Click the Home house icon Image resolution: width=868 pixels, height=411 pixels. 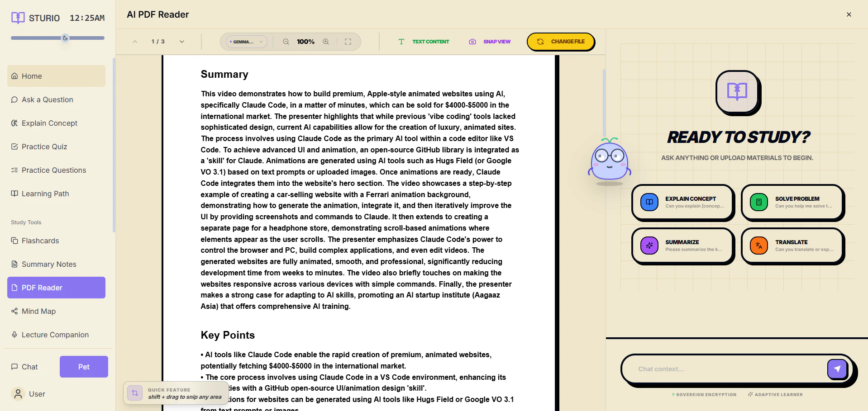click(14, 76)
